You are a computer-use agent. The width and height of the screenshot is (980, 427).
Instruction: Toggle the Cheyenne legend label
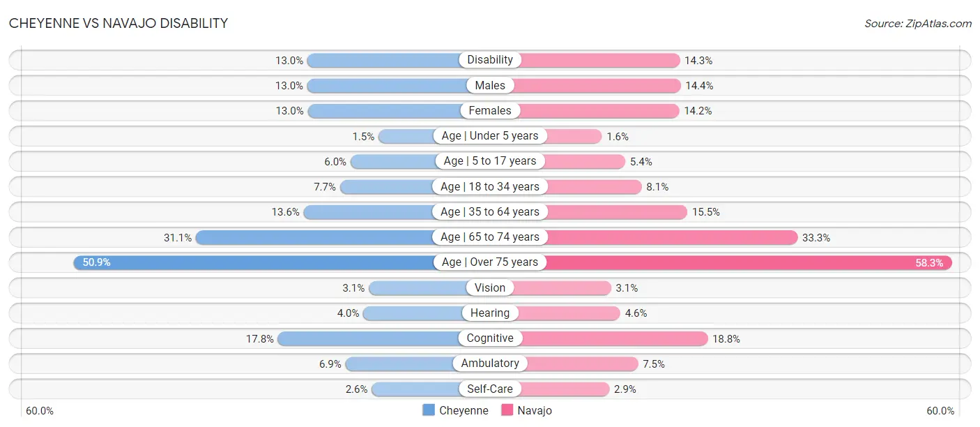[464, 410]
